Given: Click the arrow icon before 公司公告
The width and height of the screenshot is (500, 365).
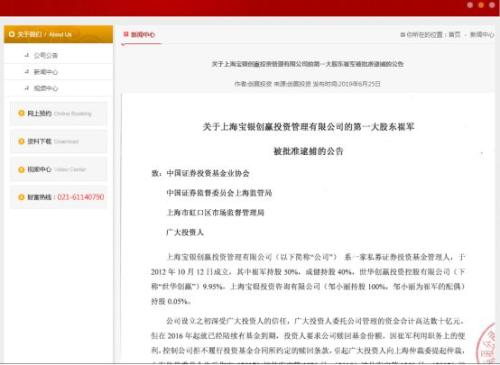Looking at the screenshot, I should click(x=27, y=55).
